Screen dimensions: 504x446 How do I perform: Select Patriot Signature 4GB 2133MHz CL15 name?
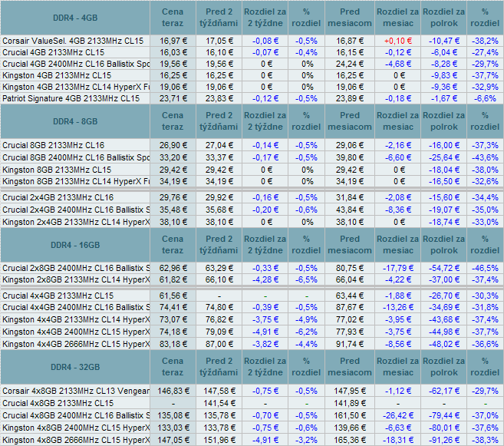pos(71,98)
